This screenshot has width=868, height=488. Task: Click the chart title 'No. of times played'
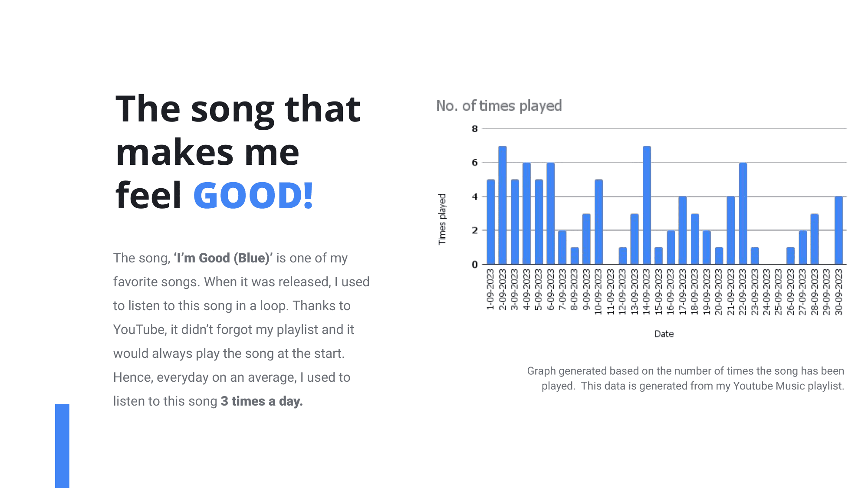point(499,106)
